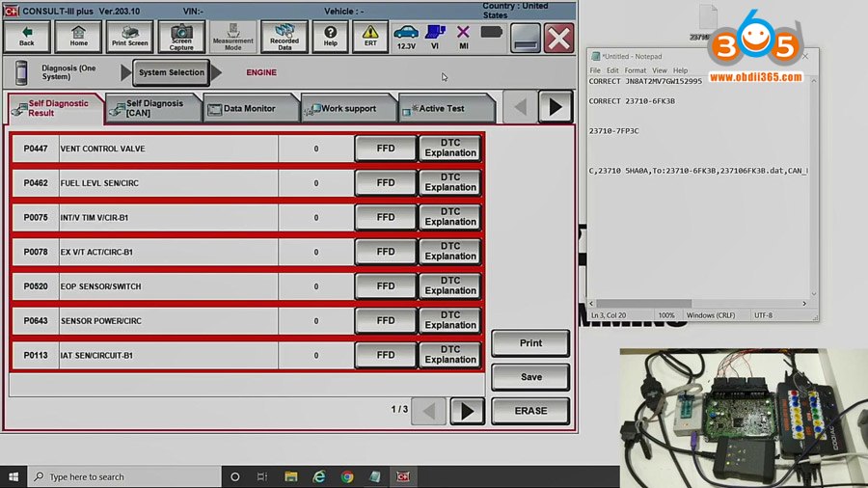Click the 23710-7FP3C line in Notepad

[x=614, y=131]
